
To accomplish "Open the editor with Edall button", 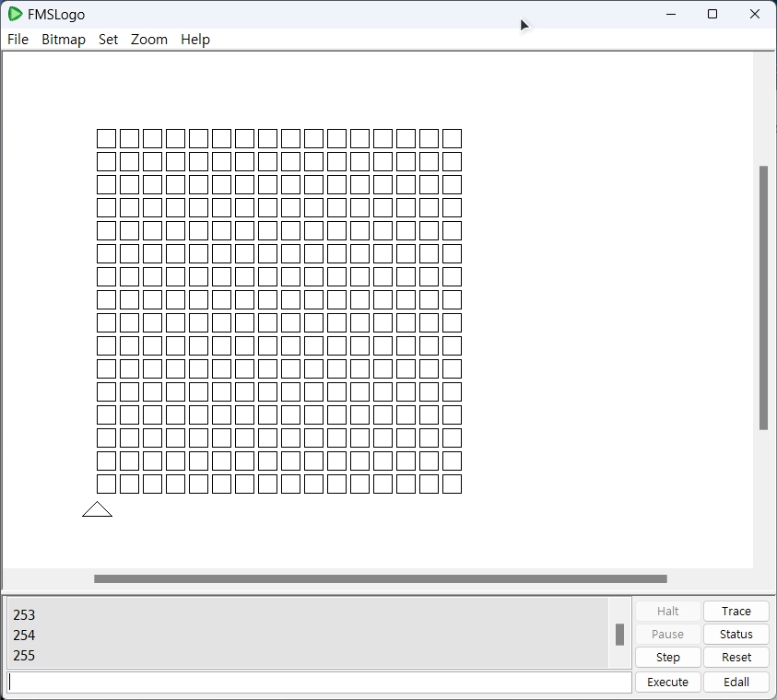I will pyautogui.click(x=736, y=682).
